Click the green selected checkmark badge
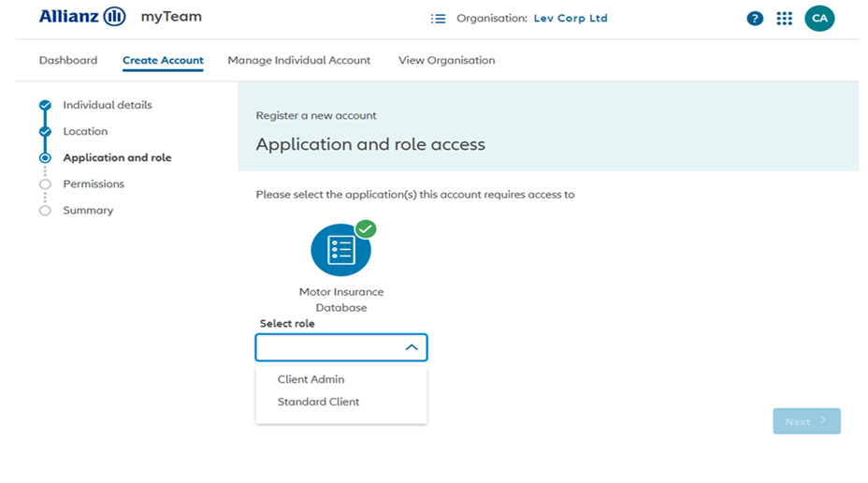Viewport: 868px width, 483px height. [x=366, y=228]
